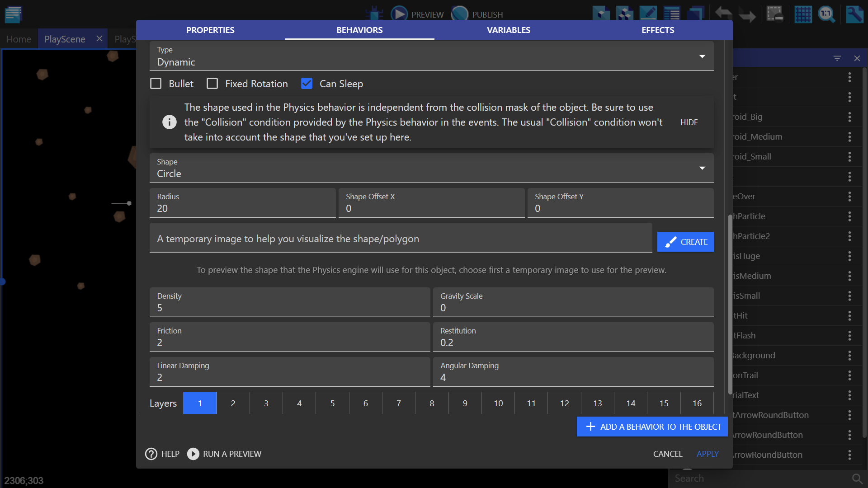The image size is (868, 488).
Task: Open the project manager icon
Action: pos(14,14)
